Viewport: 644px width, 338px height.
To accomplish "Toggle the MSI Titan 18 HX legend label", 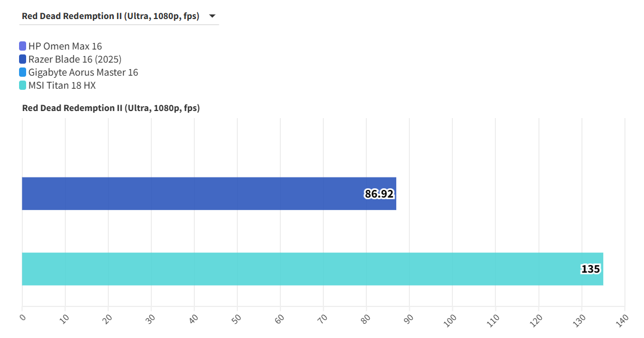I will click(x=62, y=85).
